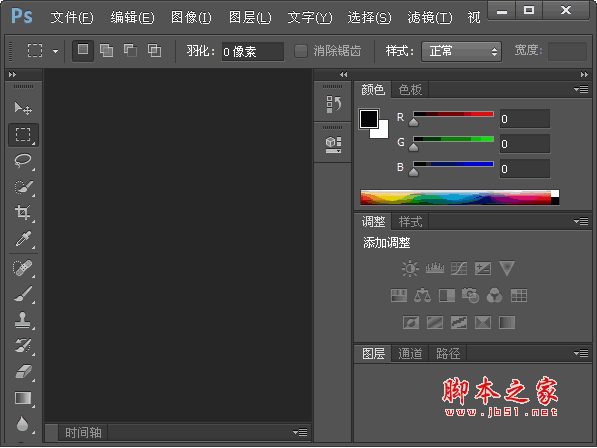Open the 滤镜(T) menu
Viewport: 597px width, 448px height.
(429, 18)
